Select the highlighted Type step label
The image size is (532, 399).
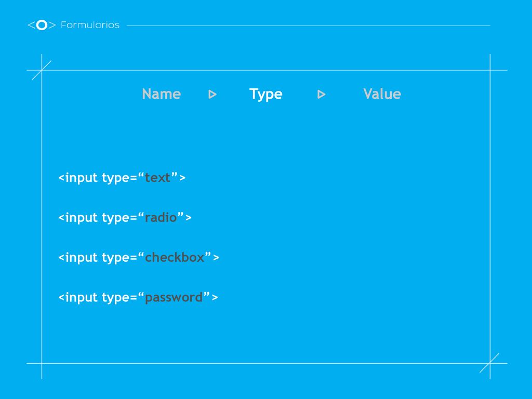pos(265,95)
